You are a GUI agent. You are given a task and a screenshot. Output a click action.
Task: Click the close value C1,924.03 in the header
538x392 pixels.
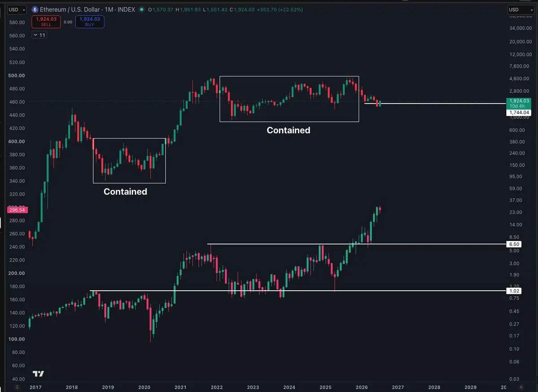[242, 9]
